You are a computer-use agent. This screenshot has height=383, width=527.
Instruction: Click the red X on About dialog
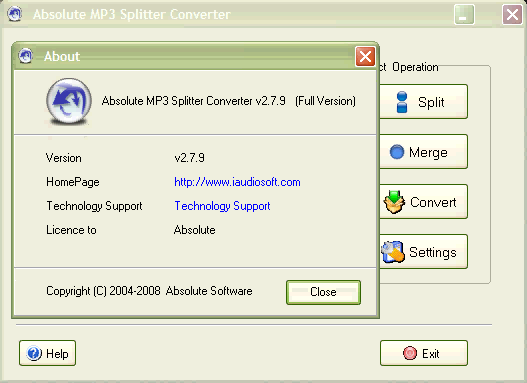click(x=365, y=56)
